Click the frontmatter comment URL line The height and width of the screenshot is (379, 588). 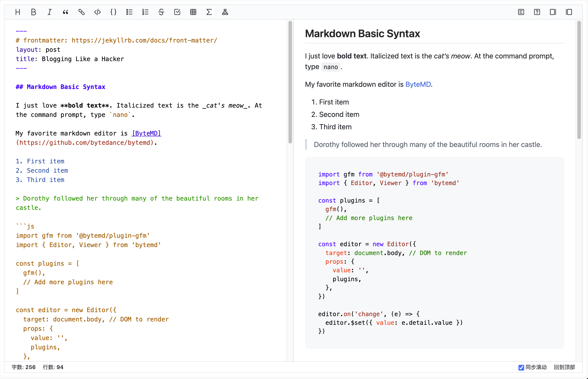(117, 40)
